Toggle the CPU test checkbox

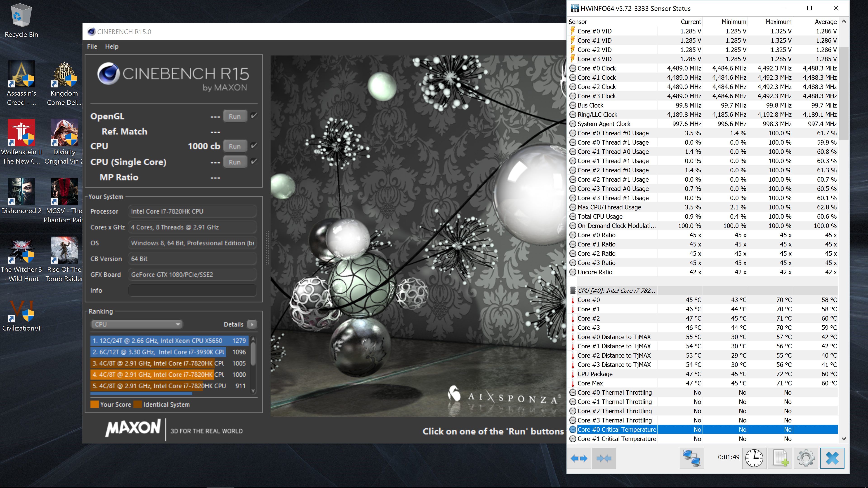(254, 146)
